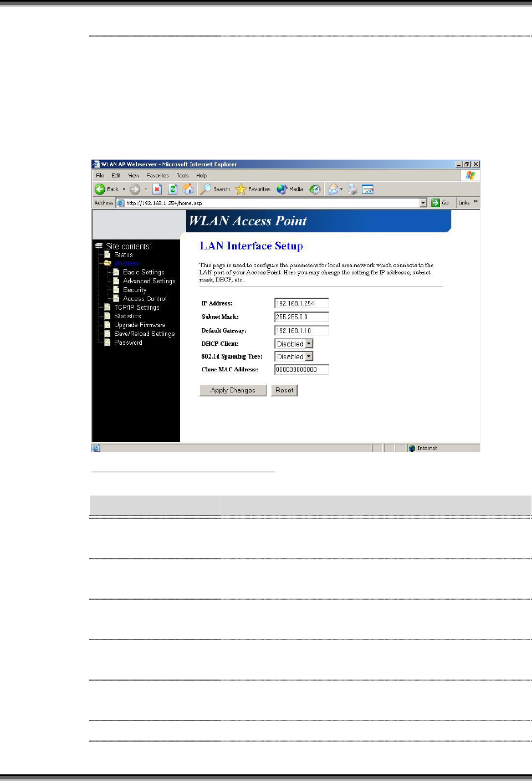Click the Subnet Mask input field
This screenshot has width=532, height=781.
(x=302, y=317)
